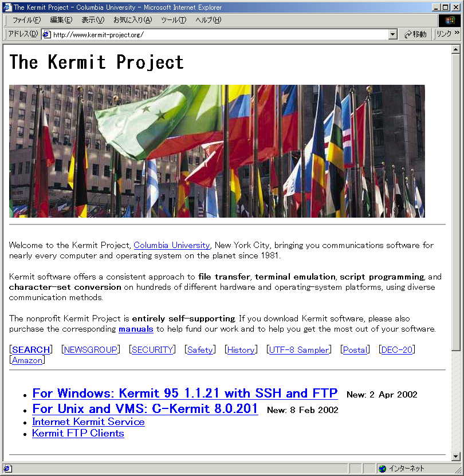Open the お気に入り (Favorites) menu

coord(132,20)
